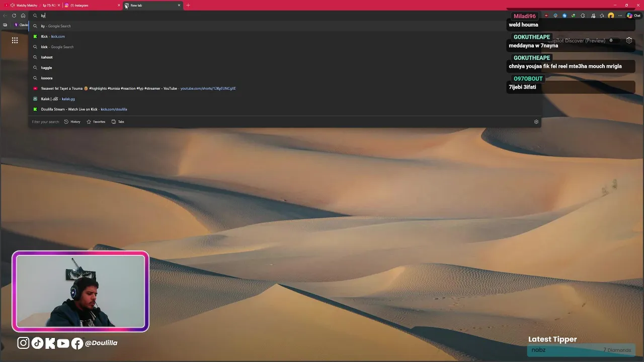Click the YouTube icon in overlay
Image resolution: width=644 pixels, height=362 pixels.
click(63, 343)
